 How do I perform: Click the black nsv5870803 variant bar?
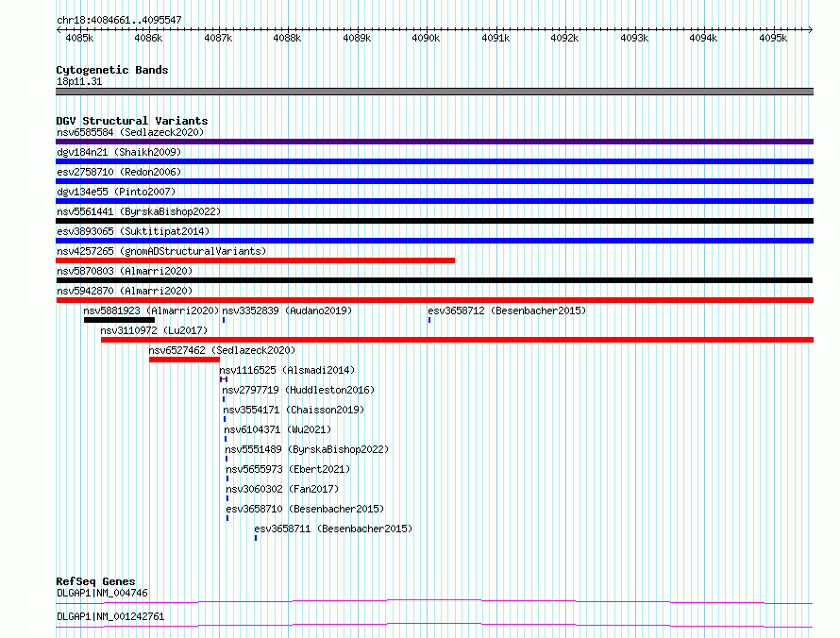pos(434,280)
